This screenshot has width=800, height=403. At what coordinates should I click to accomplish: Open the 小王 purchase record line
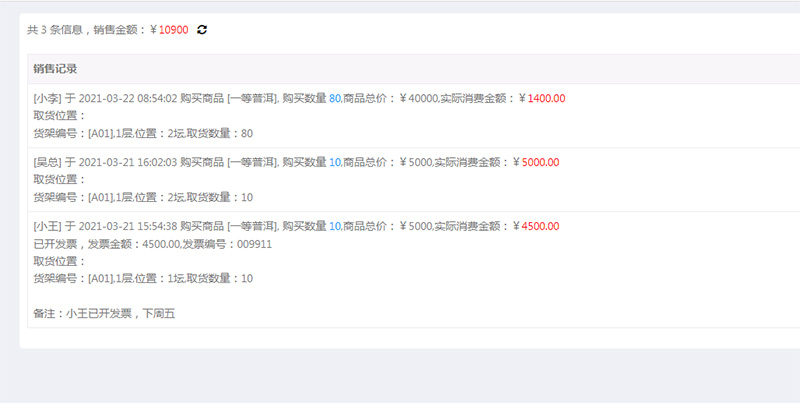pyautogui.click(x=296, y=226)
